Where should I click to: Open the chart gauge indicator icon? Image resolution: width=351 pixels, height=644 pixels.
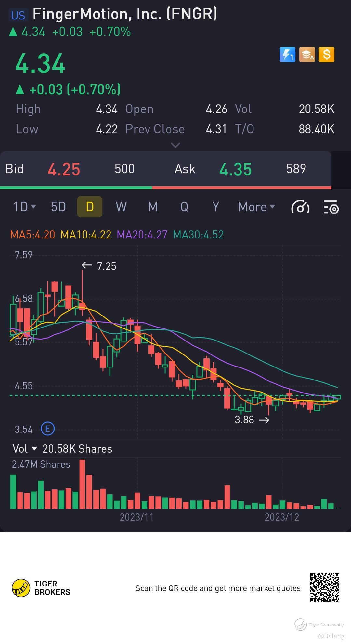click(300, 207)
